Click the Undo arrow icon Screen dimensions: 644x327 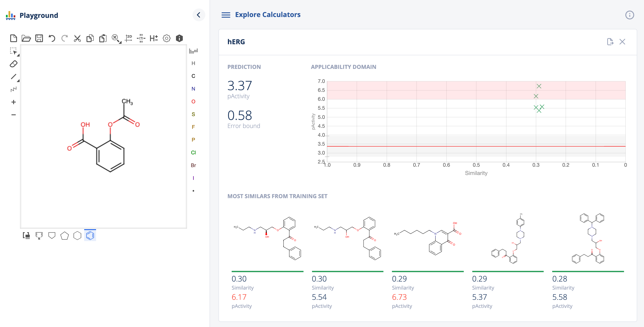pos(52,38)
